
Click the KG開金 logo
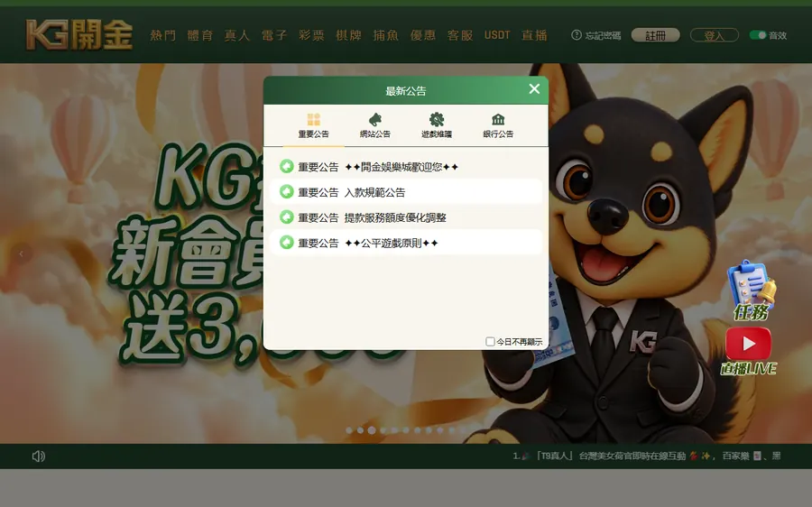click(x=79, y=34)
